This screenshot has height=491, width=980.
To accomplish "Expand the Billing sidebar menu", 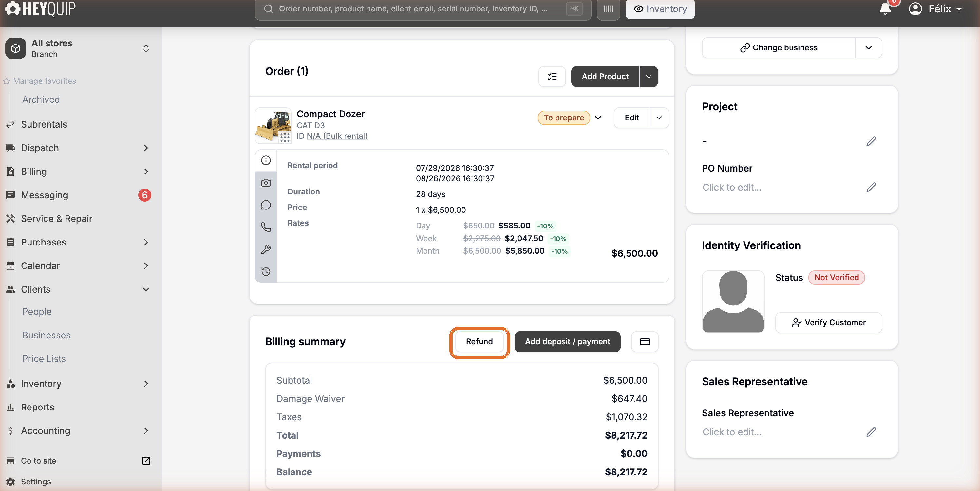I will click(x=78, y=172).
